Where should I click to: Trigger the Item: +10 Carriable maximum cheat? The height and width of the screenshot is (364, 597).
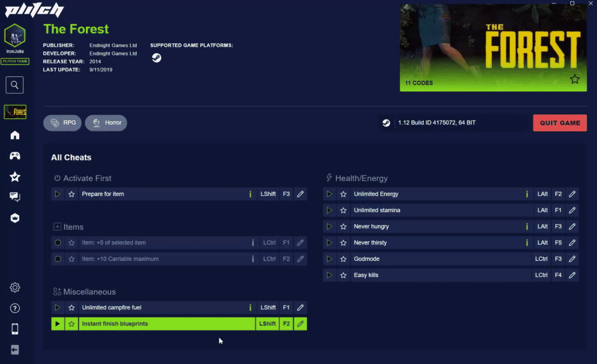(x=57, y=259)
